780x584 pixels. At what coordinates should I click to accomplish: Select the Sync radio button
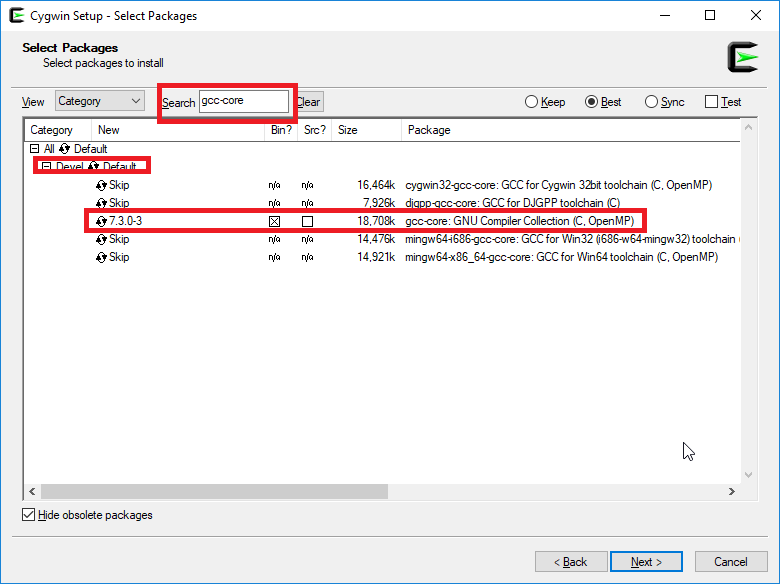[652, 102]
